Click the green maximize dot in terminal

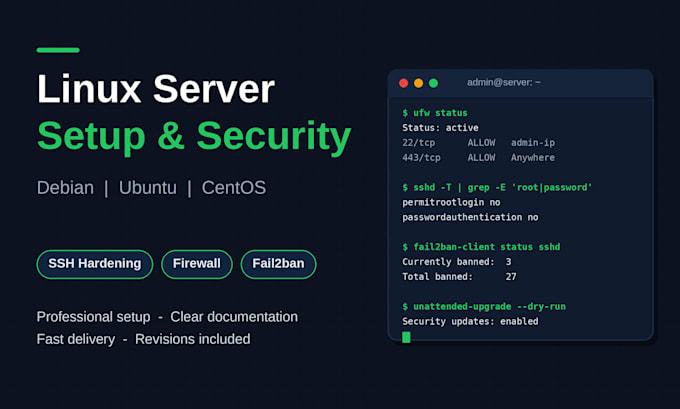point(433,83)
